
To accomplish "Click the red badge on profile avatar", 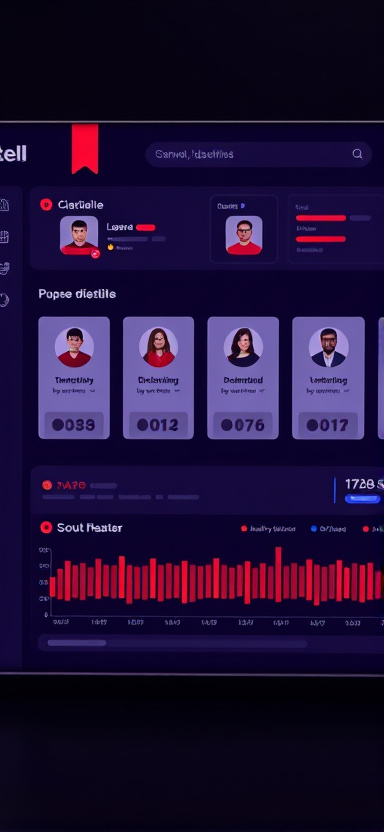I will (x=95, y=254).
